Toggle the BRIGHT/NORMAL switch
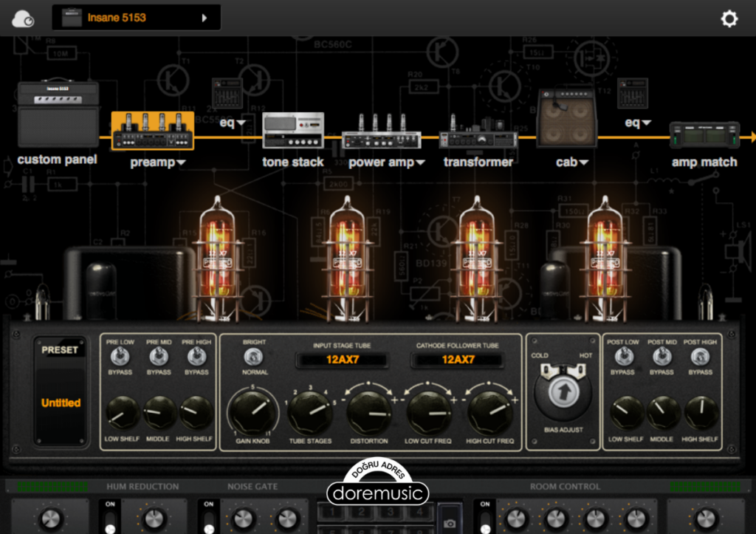Viewport: 756px width, 534px height. coord(253,357)
